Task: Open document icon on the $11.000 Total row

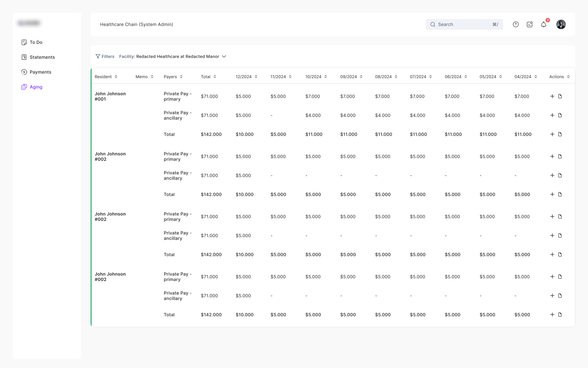Action: (x=560, y=134)
